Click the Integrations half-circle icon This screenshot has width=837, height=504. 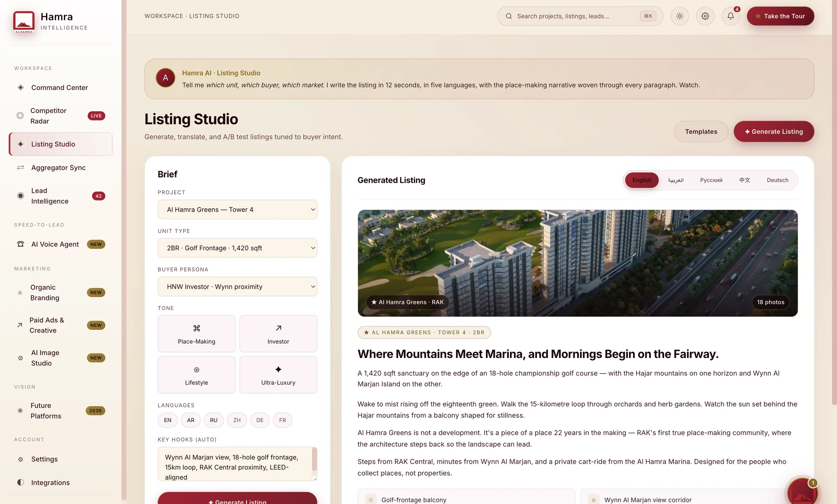pos(21,482)
